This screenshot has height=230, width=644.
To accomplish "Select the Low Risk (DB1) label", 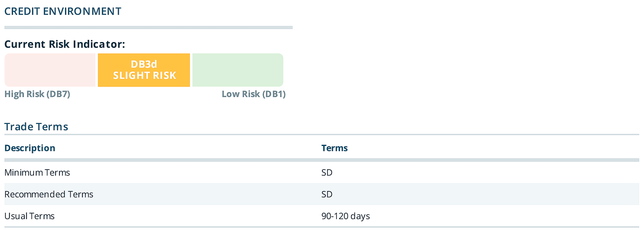I will tap(253, 94).
